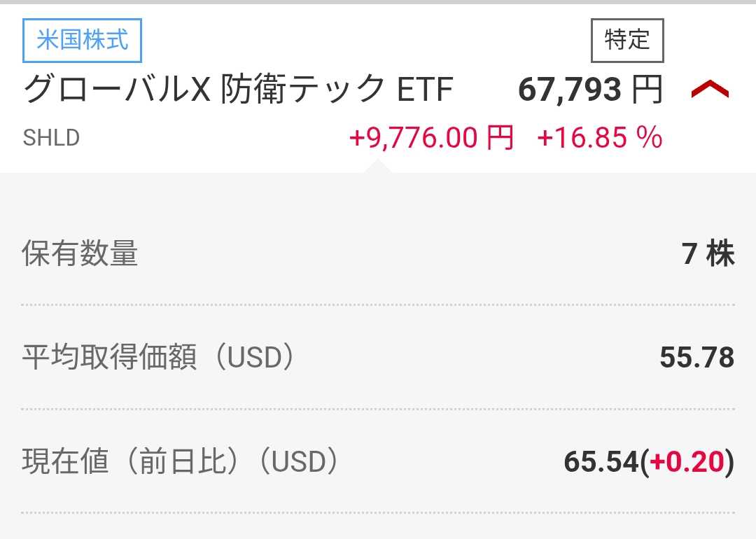Click the +0.20 day change value
This screenshot has width=756, height=539.
[x=687, y=462]
